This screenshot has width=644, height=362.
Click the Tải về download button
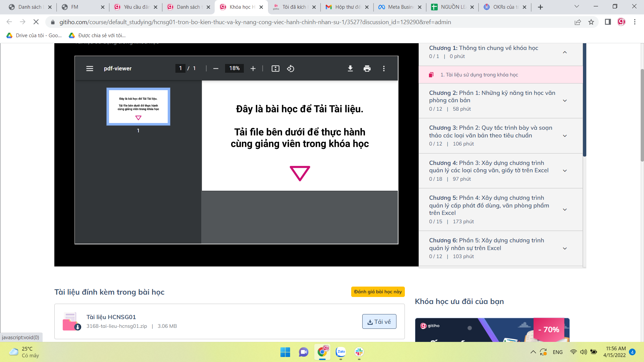(379, 321)
